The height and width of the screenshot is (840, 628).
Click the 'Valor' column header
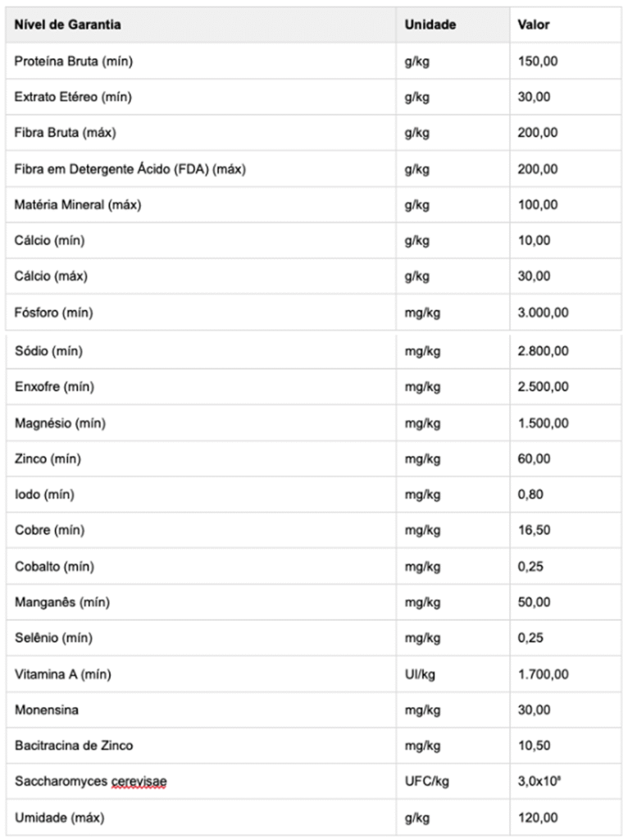(x=533, y=25)
